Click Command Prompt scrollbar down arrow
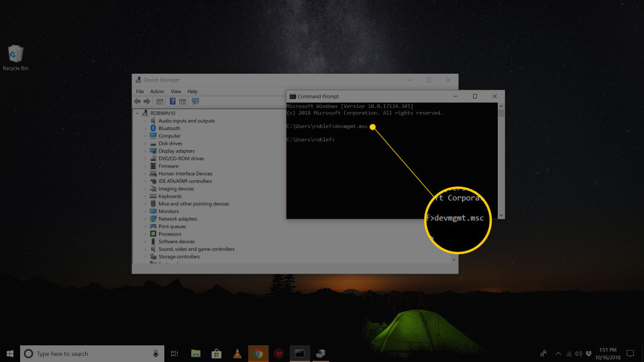Screen dimensions: 644x362 pos(501,215)
